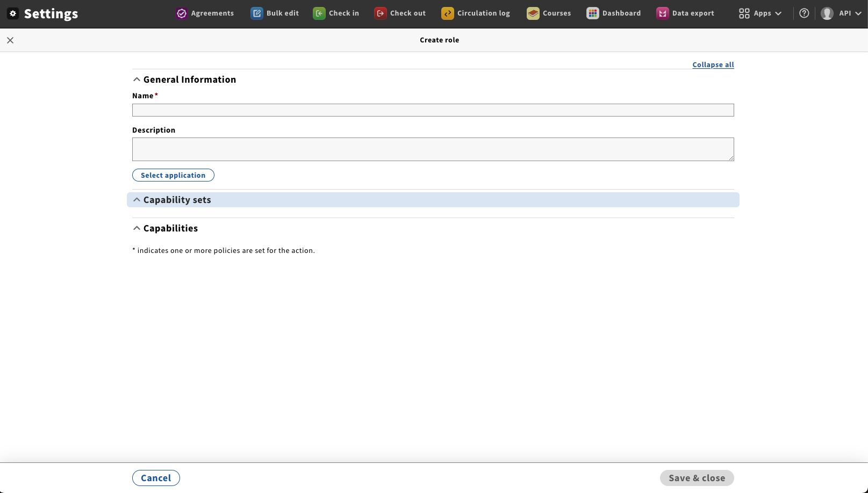Image resolution: width=868 pixels, height=493 pixels.
Task: Go to Agreements label in navigation
Action: coord(212,13)
